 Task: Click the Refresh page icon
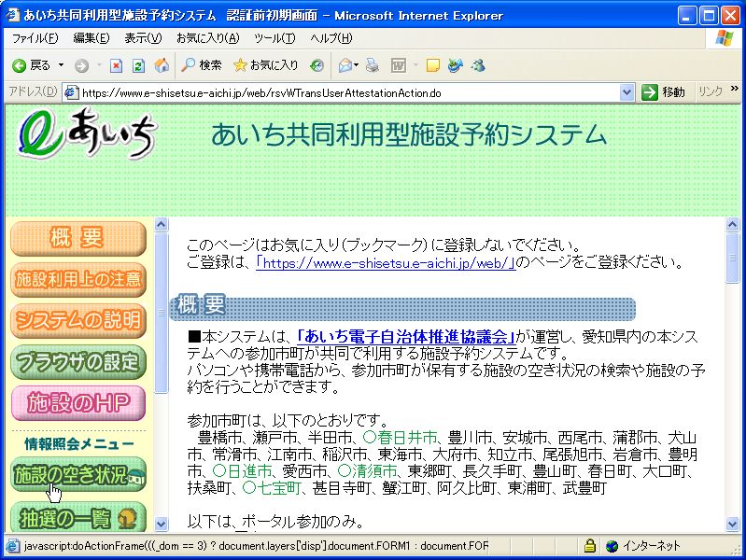(x=138, y=65)
